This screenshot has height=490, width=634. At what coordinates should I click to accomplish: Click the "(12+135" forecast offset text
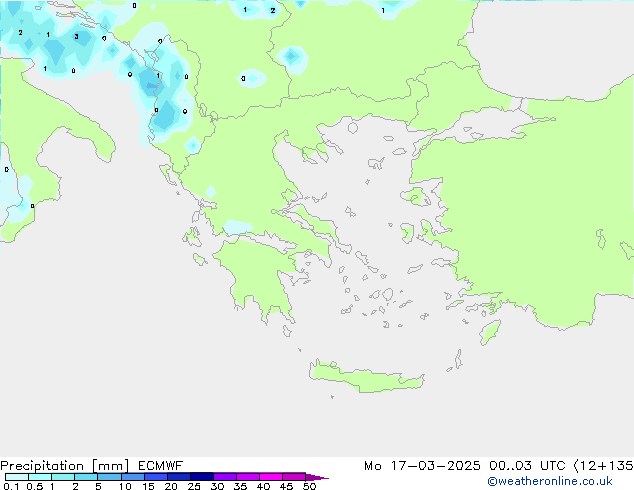(604, 466)
